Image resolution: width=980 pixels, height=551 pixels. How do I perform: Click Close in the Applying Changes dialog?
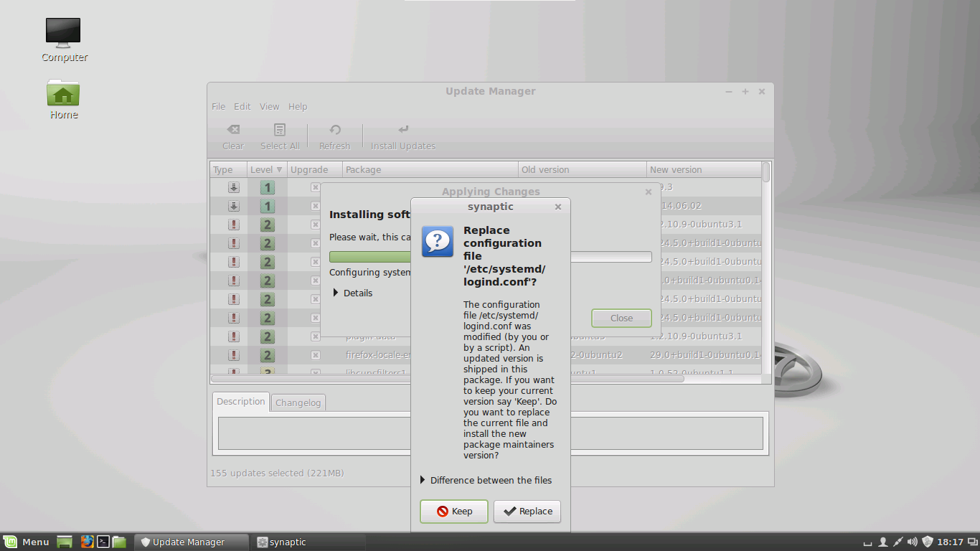pos(621,319)
